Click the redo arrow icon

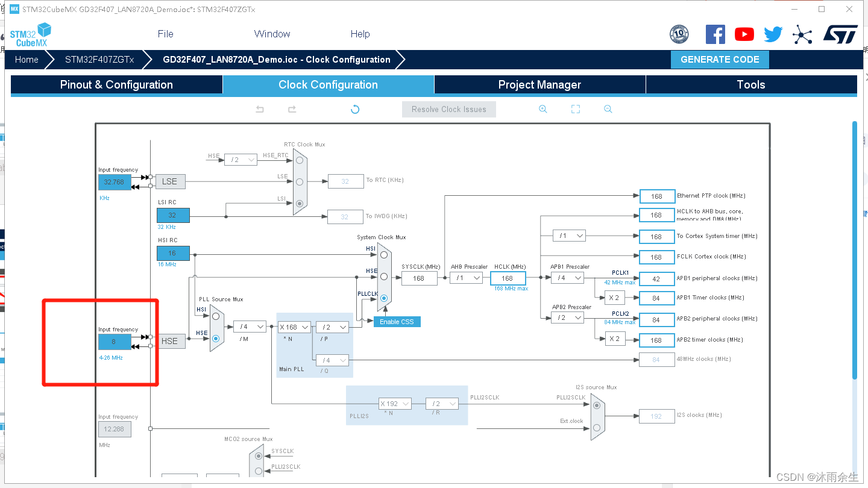(292, 109)
